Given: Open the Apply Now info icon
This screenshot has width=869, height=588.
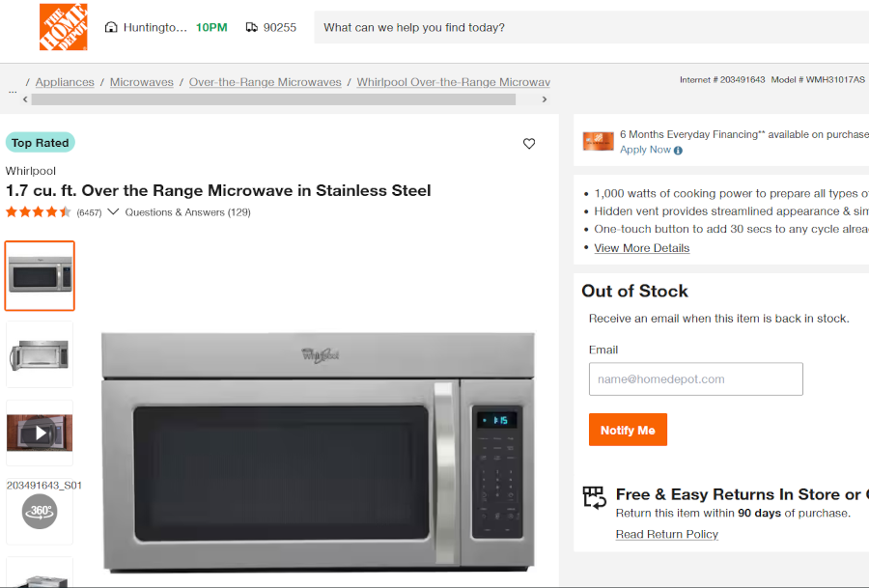Looking at the screenshot, I should coord(678,151).
